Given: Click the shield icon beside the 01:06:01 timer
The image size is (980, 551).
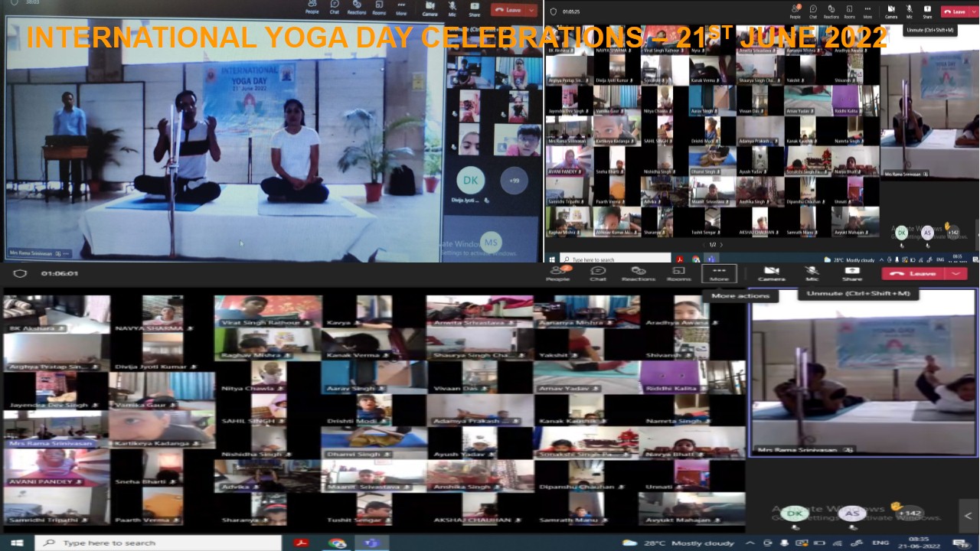Looking at the screenshot, I should (x=21, y=273).
